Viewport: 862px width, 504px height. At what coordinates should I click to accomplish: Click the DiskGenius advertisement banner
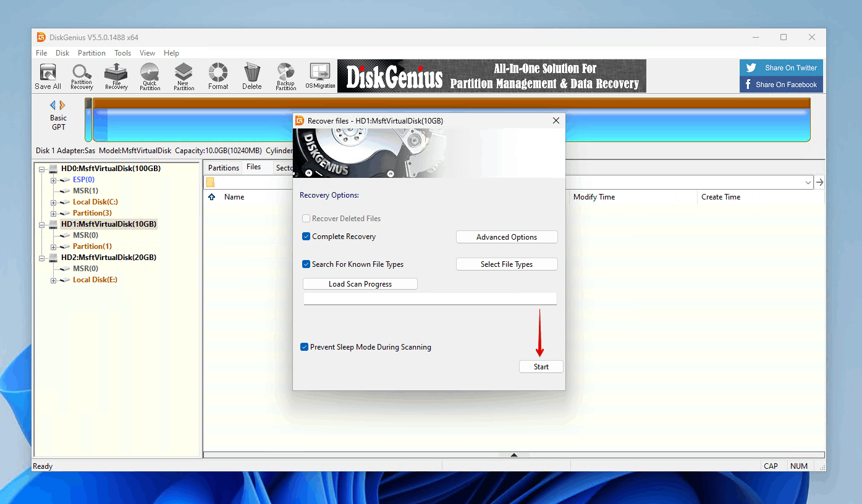click(x=492, y=76)
